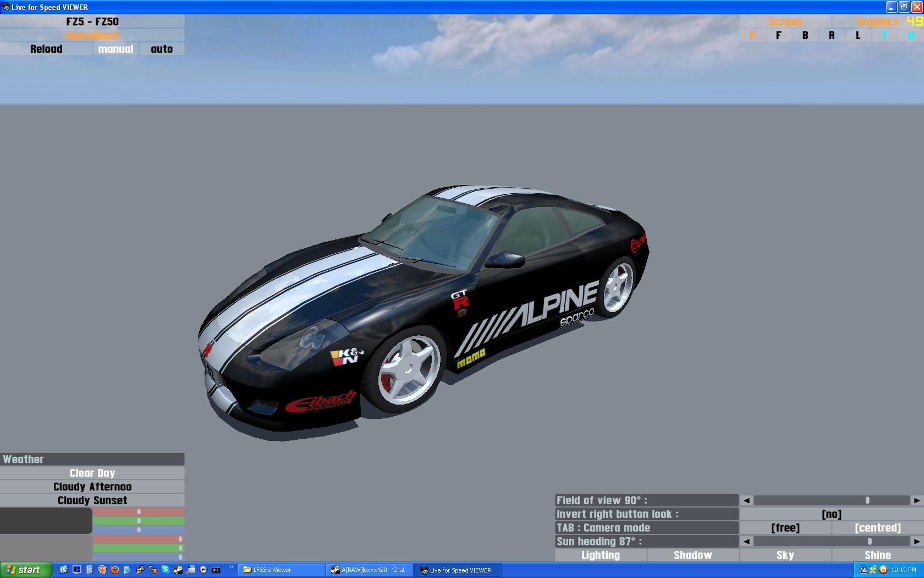Adjust the upper green colour slider
Viewport: 924px width, 578px height.
point(139,521)
